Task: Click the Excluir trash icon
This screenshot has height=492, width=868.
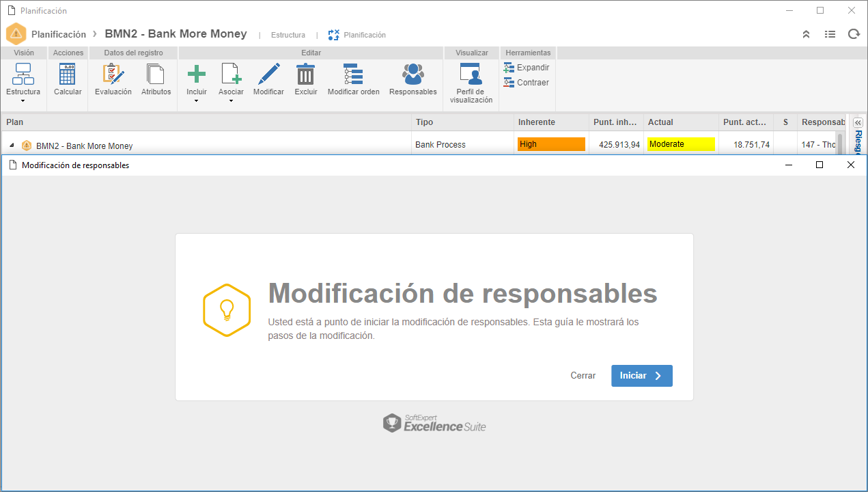Action: click(x=306, y=74)
